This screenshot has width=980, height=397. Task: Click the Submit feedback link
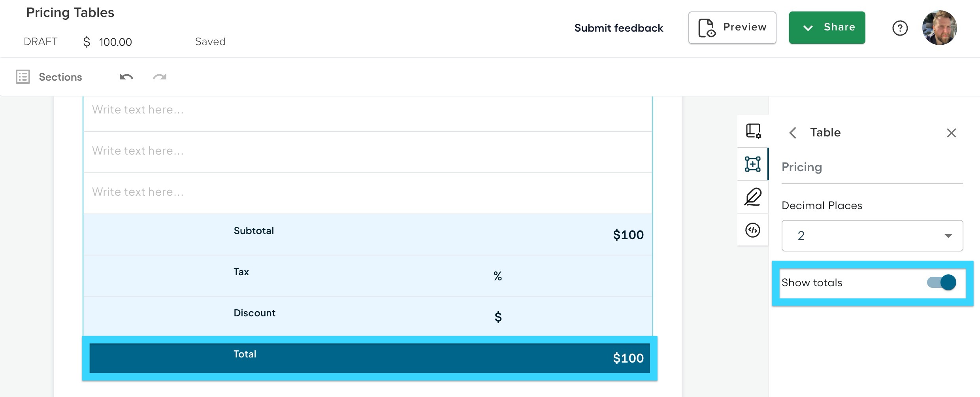click(x=618, y=28)
